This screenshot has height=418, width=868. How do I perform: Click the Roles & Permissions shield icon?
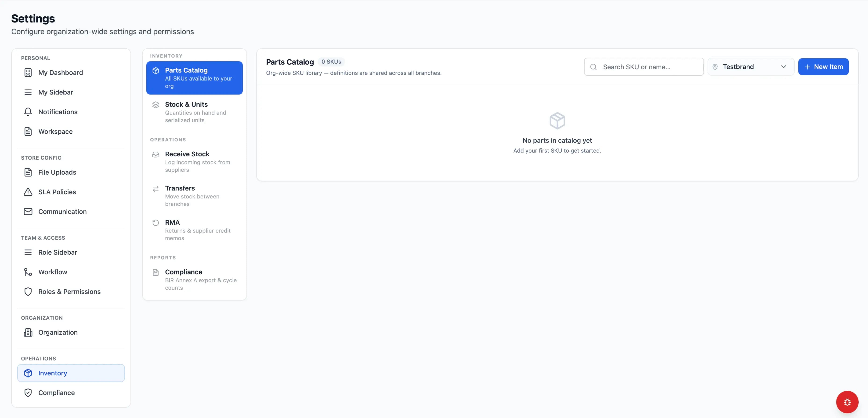(28, 291)
